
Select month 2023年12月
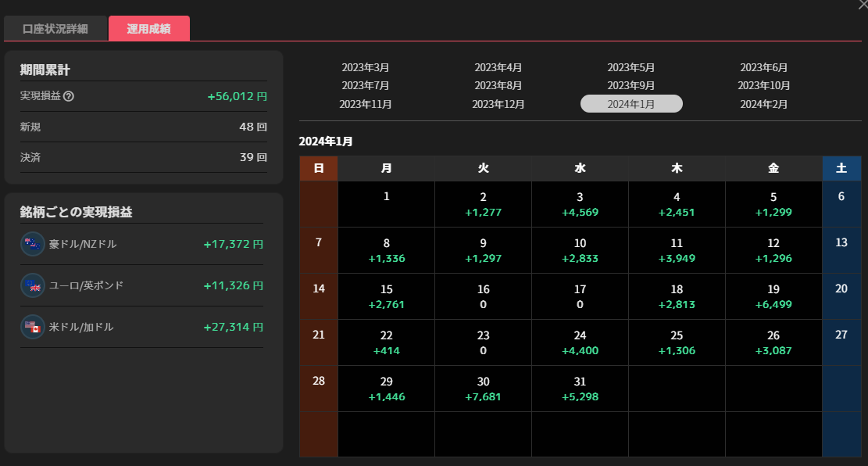pos(498,104)
